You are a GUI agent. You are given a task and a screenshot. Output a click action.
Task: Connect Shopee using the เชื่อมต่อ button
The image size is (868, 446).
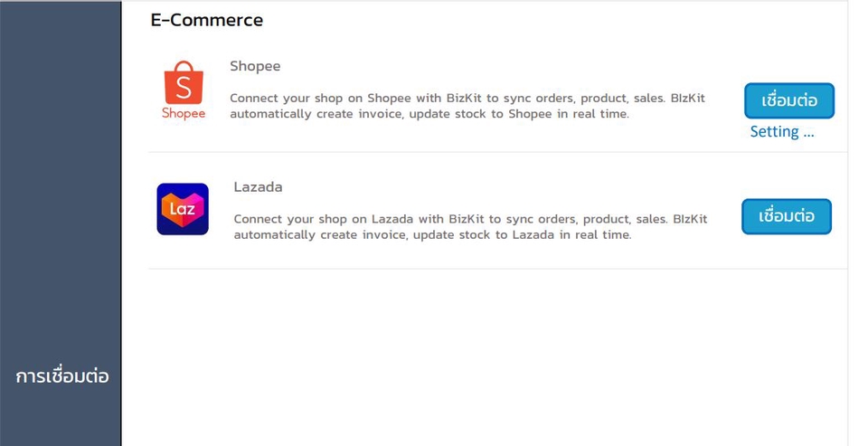coord(788,100)
